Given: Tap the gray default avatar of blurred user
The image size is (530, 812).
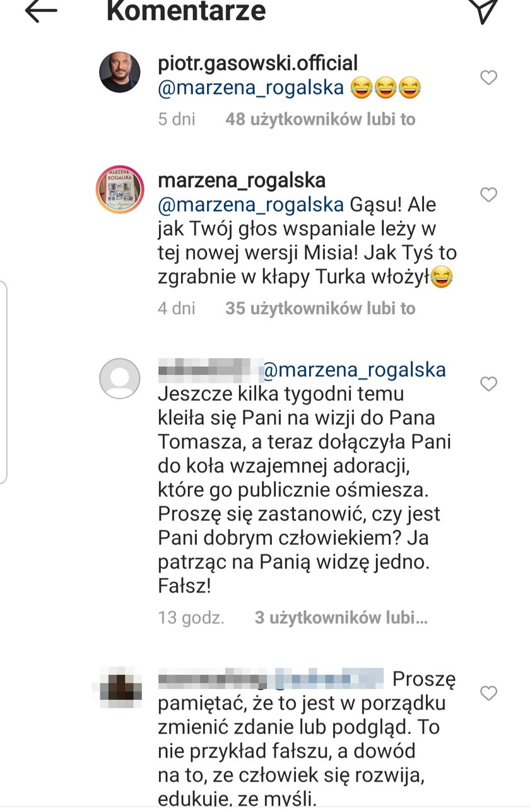Looking at the screenshot, I should tap(120, 378).
